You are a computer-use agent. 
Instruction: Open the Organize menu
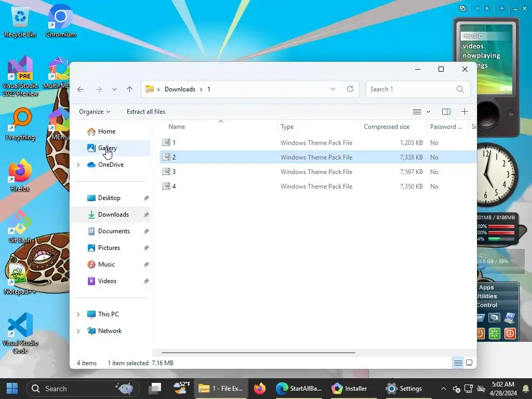(95, 112)
